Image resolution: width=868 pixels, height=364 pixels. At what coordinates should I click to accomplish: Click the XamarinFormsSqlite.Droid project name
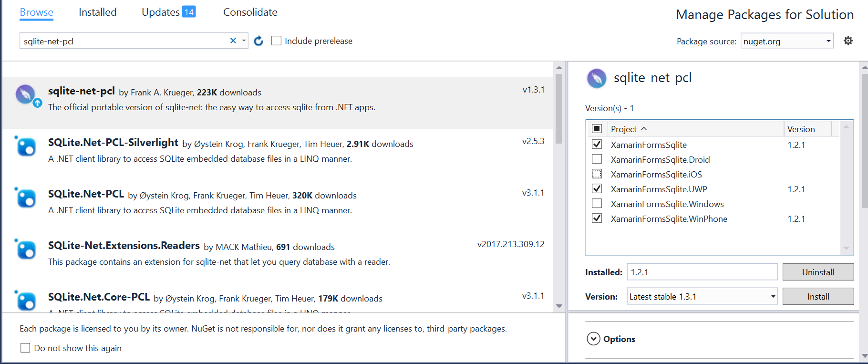click(660, 159)
